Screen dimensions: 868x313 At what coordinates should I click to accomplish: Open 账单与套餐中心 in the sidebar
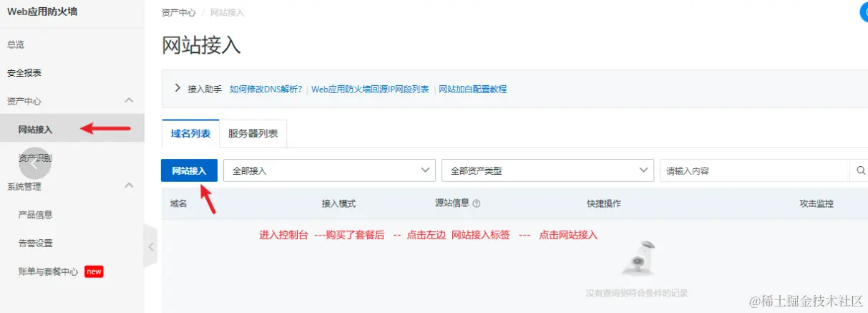pos(48,271)
